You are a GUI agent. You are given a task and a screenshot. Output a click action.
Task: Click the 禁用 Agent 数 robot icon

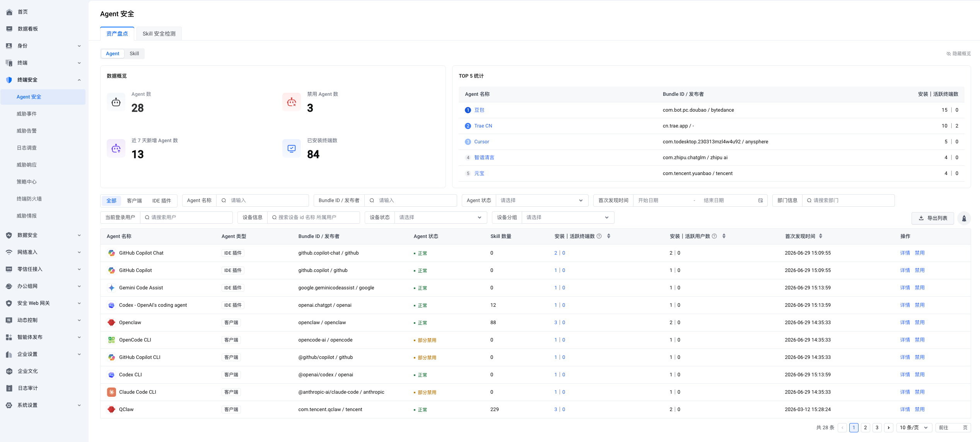(292, 102)
